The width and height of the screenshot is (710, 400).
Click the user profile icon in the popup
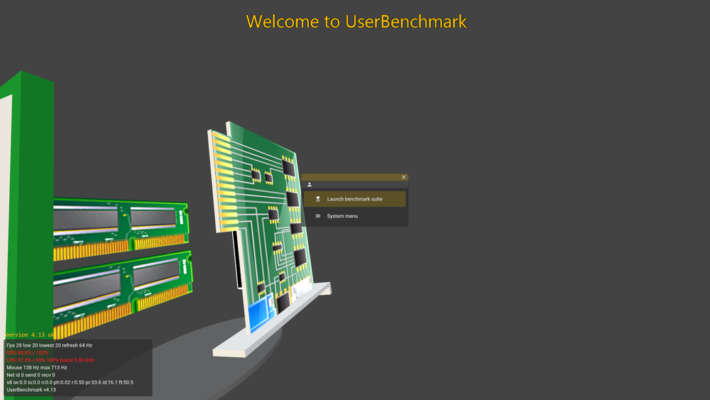click(309, 184)
